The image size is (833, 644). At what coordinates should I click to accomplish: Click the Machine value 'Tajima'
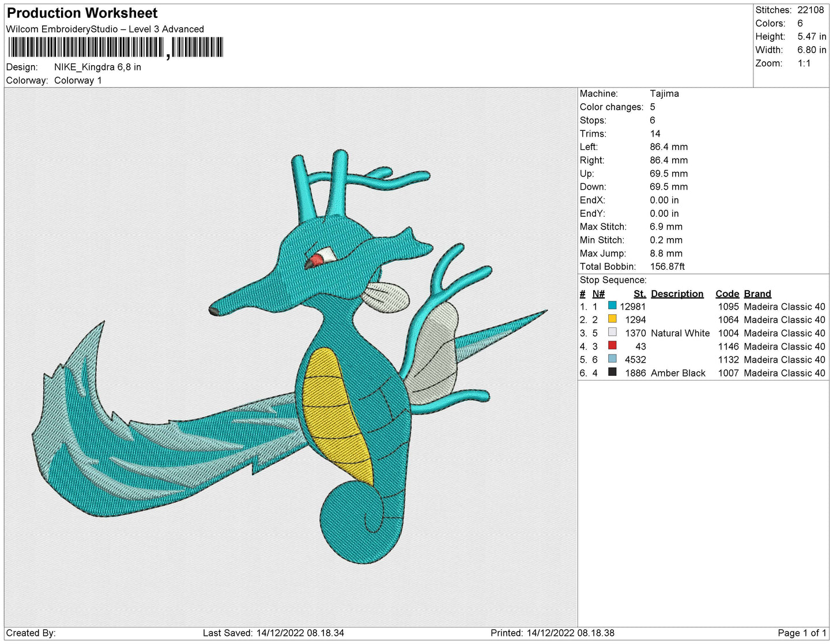click(x=664, y=93)
